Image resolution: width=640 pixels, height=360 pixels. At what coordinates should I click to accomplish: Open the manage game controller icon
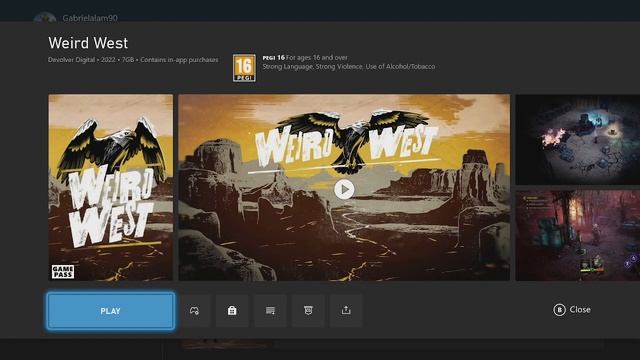194,311
